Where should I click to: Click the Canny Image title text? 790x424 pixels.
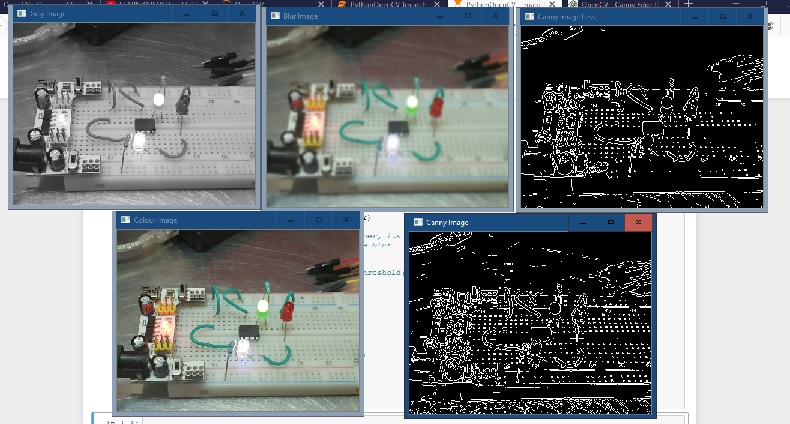[447, 222]
